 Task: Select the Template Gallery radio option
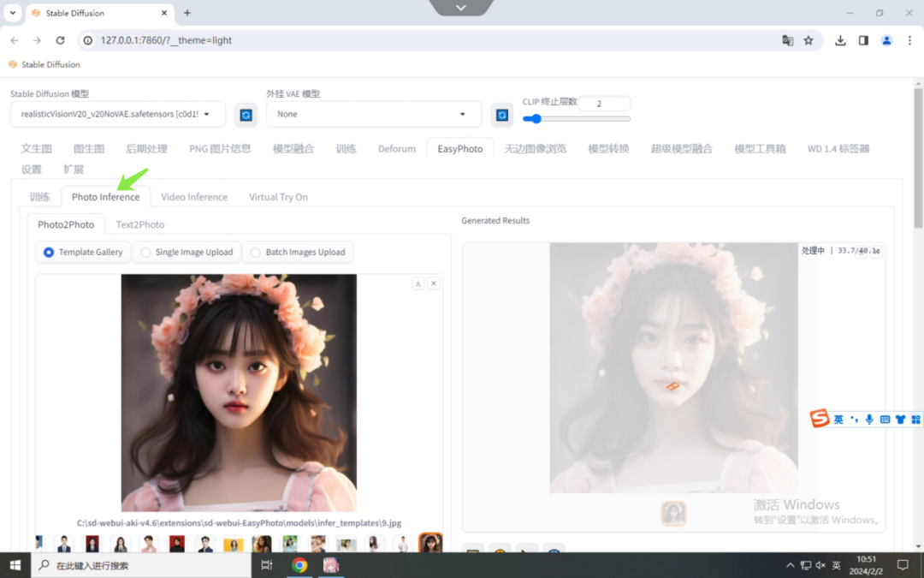point(83,253)
